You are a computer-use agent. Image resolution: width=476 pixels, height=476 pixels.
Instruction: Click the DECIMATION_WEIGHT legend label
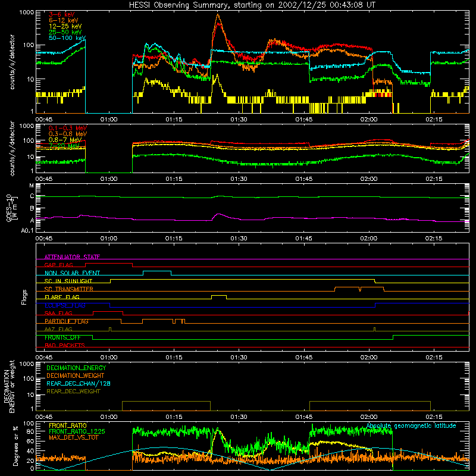(x=76, y=375)
